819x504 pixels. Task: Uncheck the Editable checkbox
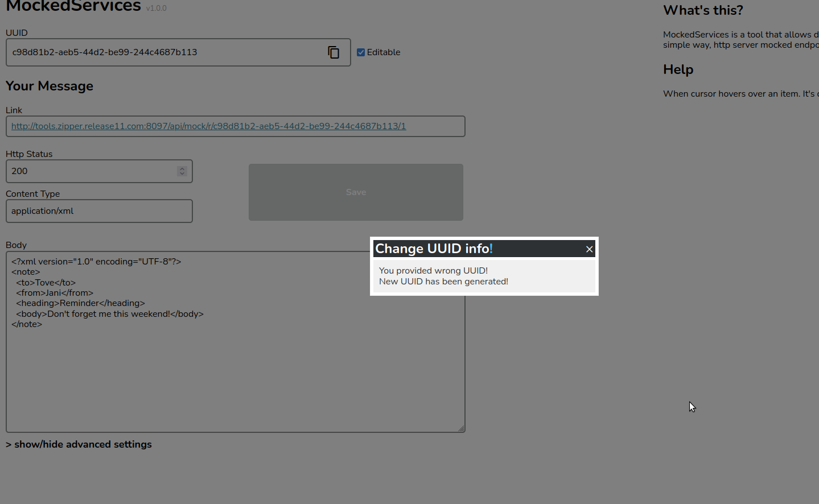point(361,52)
